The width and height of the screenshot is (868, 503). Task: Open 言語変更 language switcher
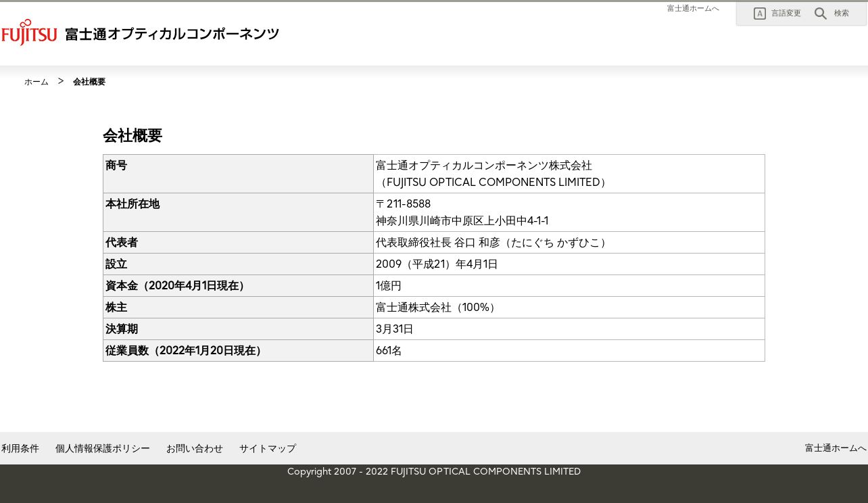[777, 14]
